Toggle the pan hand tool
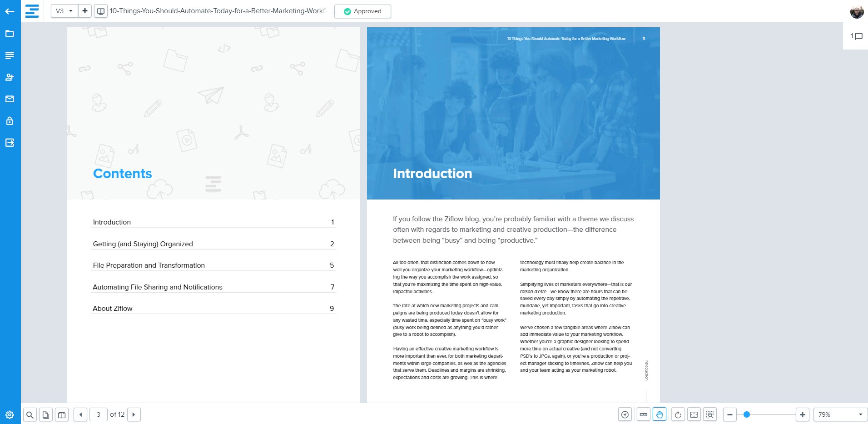Viewport: 868px width, 424px height. point(659,414)
